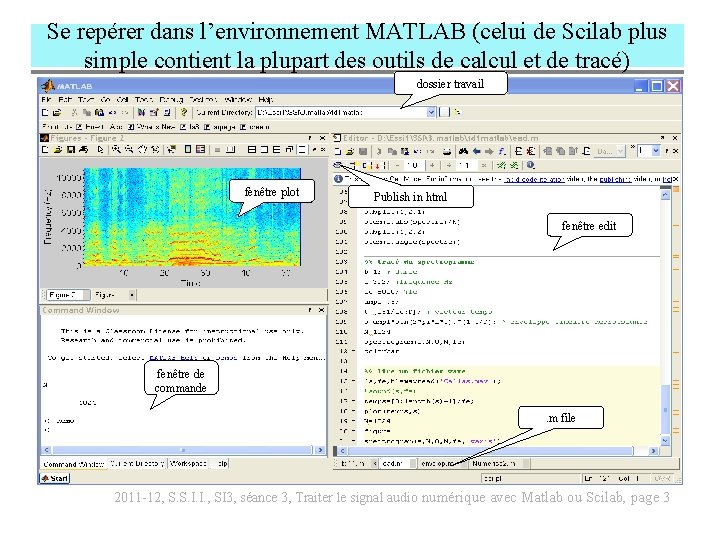This screenshot has height=540, width=720.
Task: Clear all breakpoints in Editor toolbar
Action: [531, 151]
